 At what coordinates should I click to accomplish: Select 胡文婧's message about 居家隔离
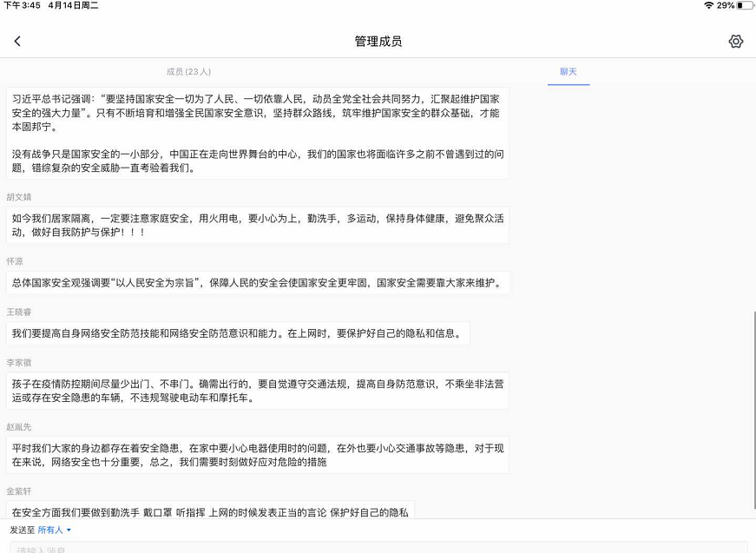pos(257,225)
